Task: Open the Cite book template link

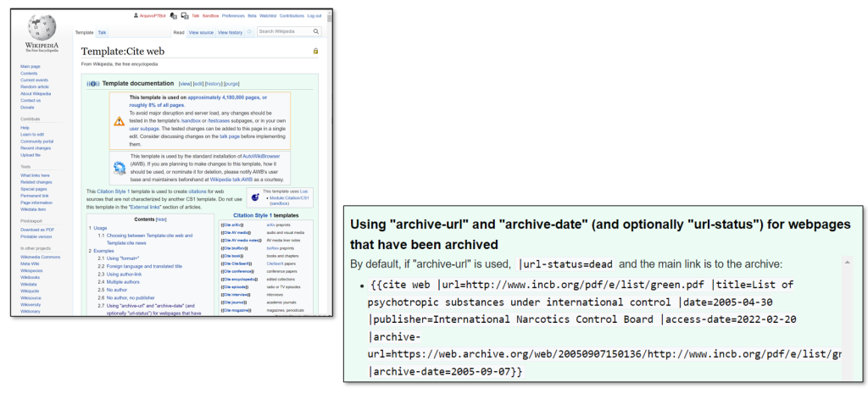Action: [231, 256]
